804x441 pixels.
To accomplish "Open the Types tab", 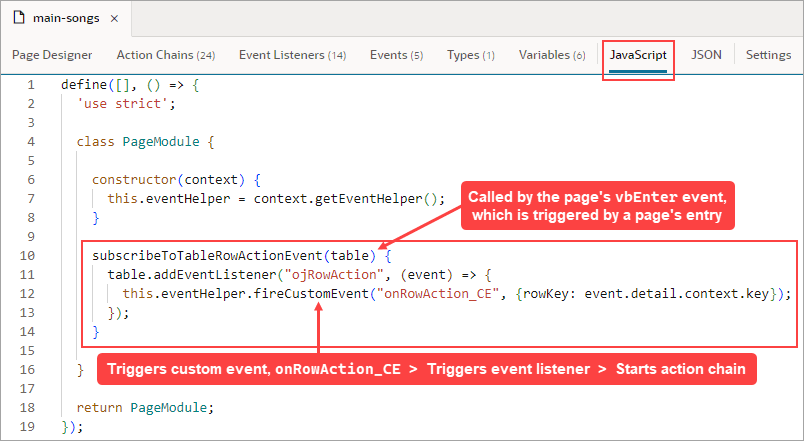I will 471,55.
